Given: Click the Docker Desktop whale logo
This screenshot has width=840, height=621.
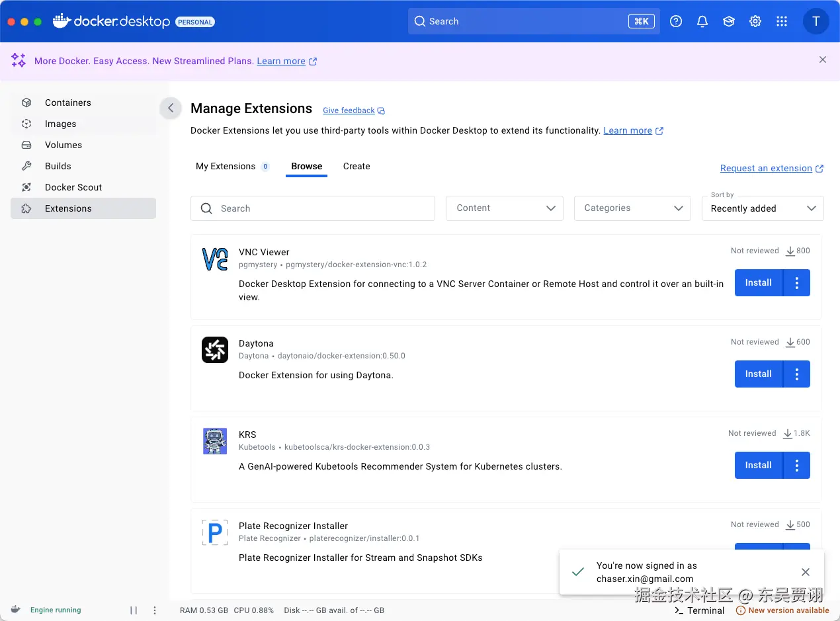Looking at the screenshot, I should tap(62, 21).
